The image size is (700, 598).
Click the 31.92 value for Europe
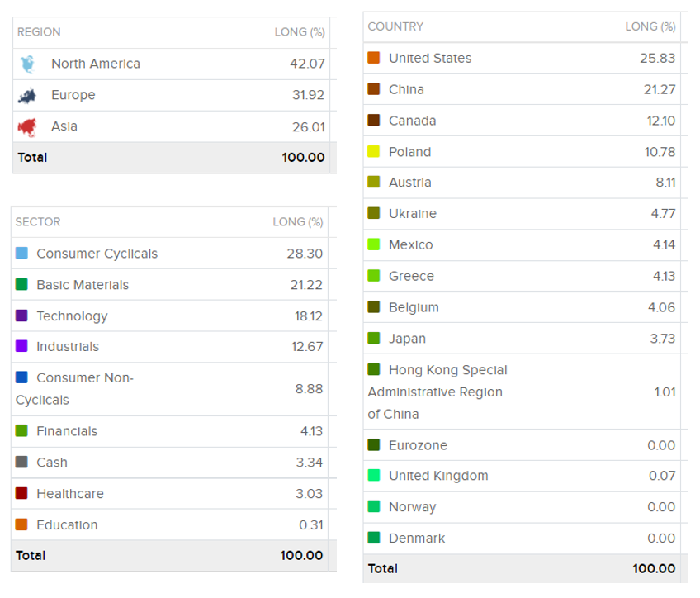pyautogui.click(x=309, y=95)
